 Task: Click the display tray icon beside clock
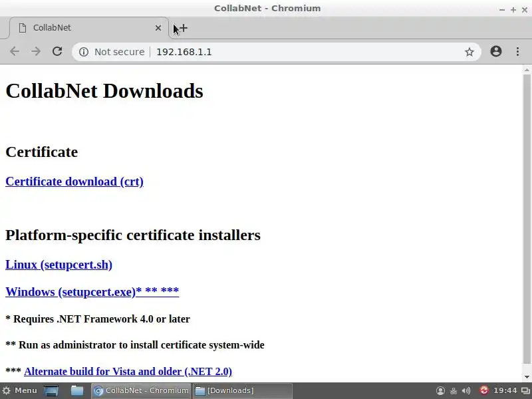click(x=525, y=391)
